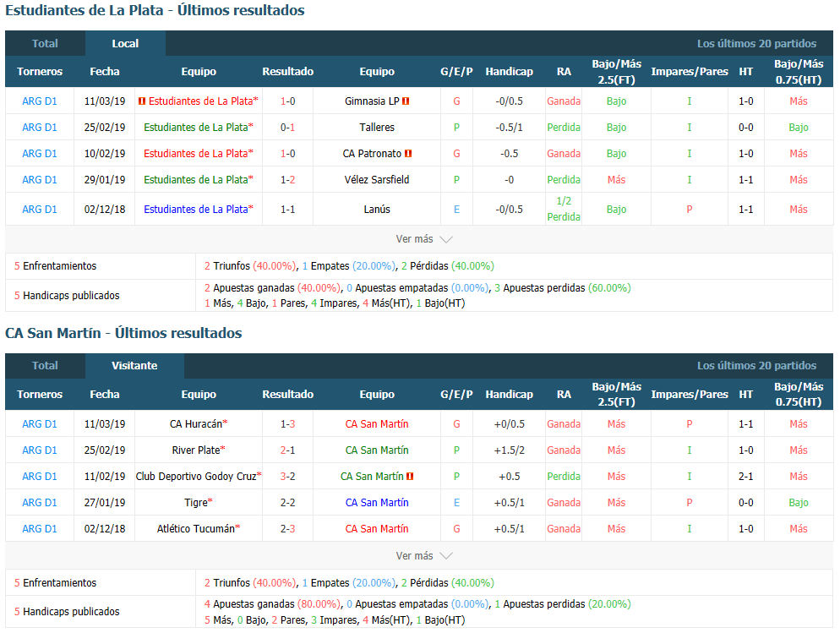Image resolution: width=840 pixels, height=633 pixels.
Task: Click red card icon before Estudiantes on 11/03/19
Action: (141, 101)
